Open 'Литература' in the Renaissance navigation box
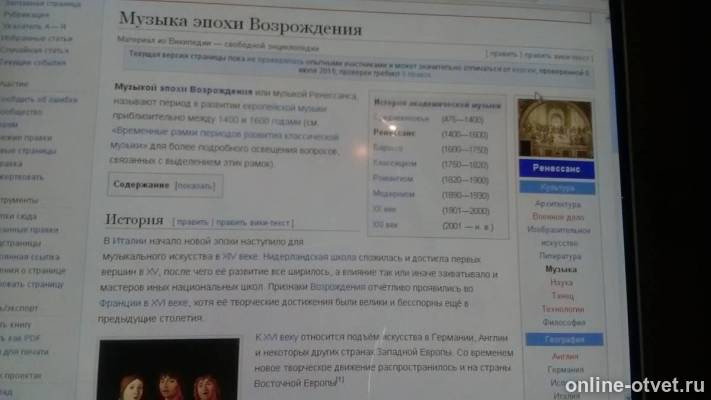This screenshot has height=400, width=711. click(560, 256)
